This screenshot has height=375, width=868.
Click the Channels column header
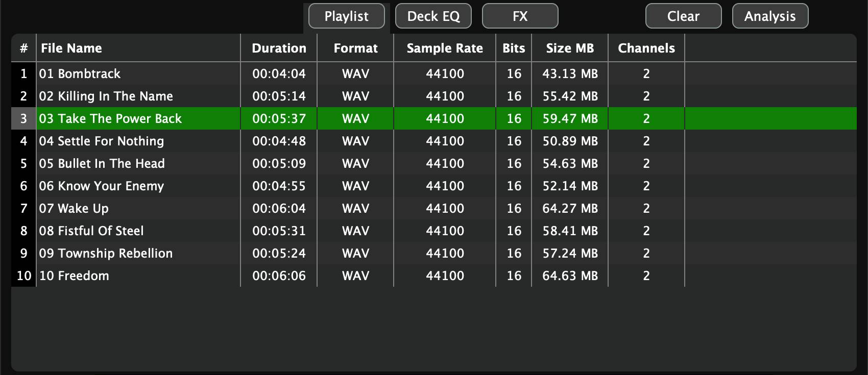coord(646,48)
